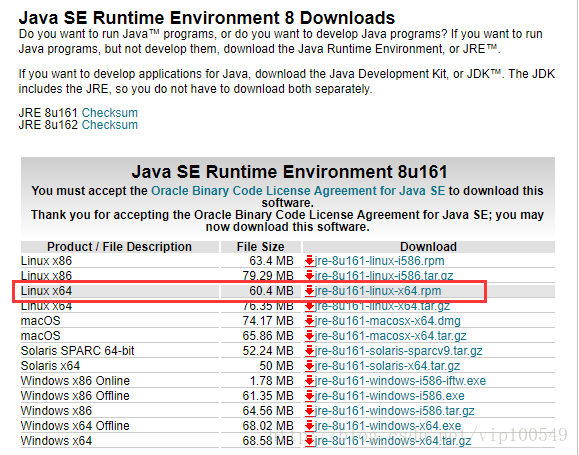Download jre-8u161-linux-x64.tar.gz file link
This screenshot has width=579, height=455.
pos(382,306)
